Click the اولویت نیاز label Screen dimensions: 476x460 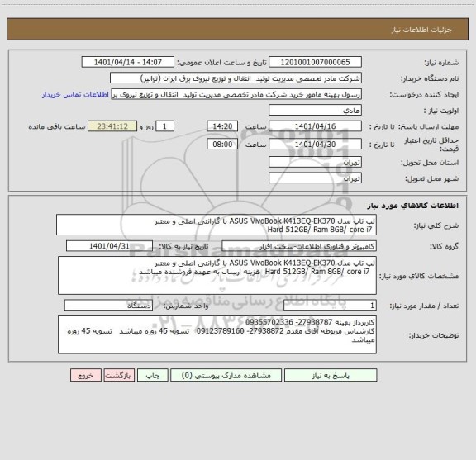pos(441,111)
